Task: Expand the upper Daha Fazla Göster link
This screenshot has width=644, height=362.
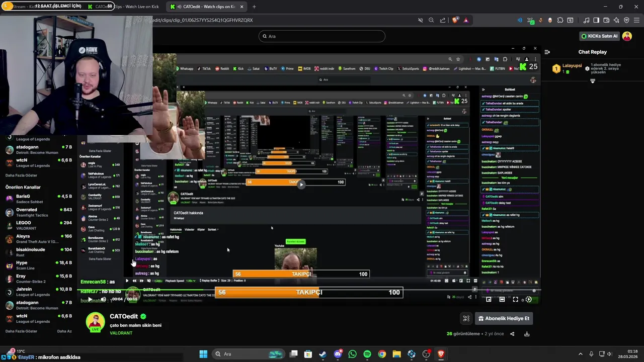Action: [21, 175]
